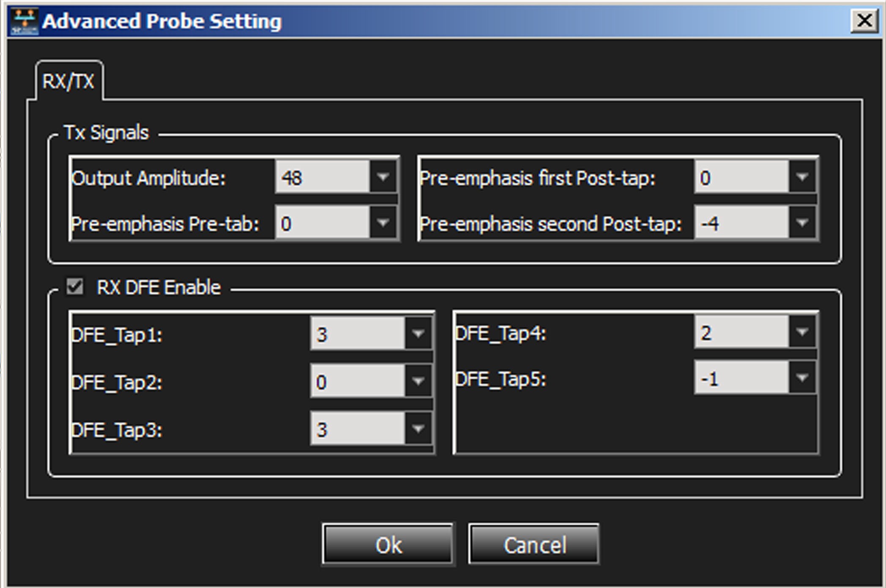Screen dimensions: 886x588
Task: Click the DFE_Tap4 value field showing 2
Action: pos(742,332)
